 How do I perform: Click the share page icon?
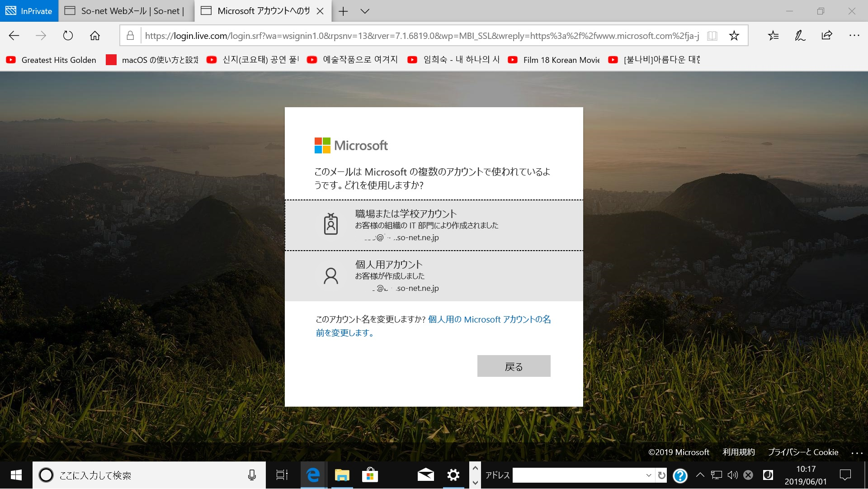pos(827,36)
